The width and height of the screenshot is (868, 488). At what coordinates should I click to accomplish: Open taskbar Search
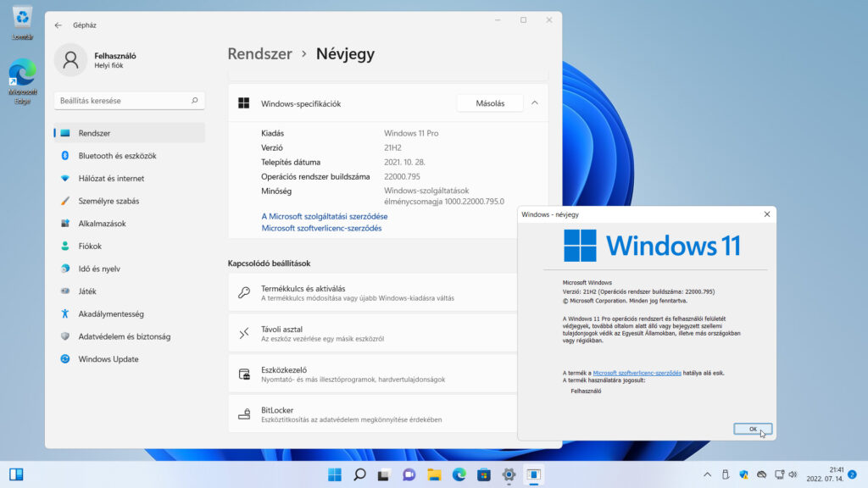point(359,474)
